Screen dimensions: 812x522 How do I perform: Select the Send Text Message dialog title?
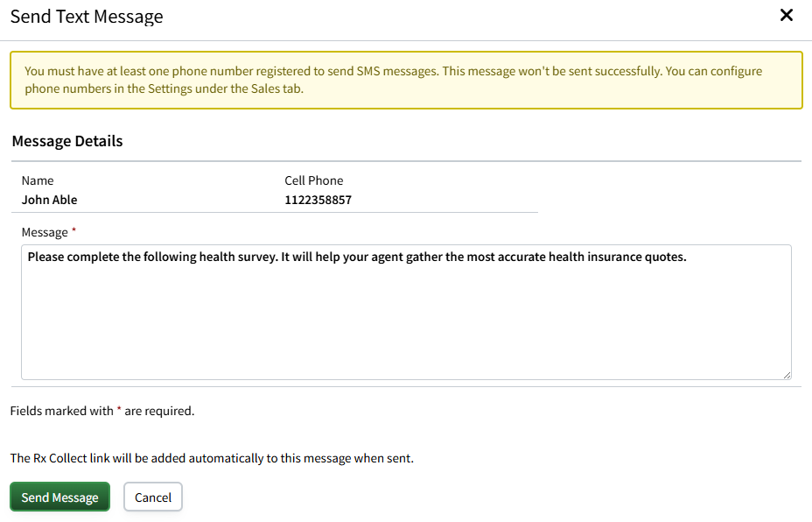click(x=86, y=16)
